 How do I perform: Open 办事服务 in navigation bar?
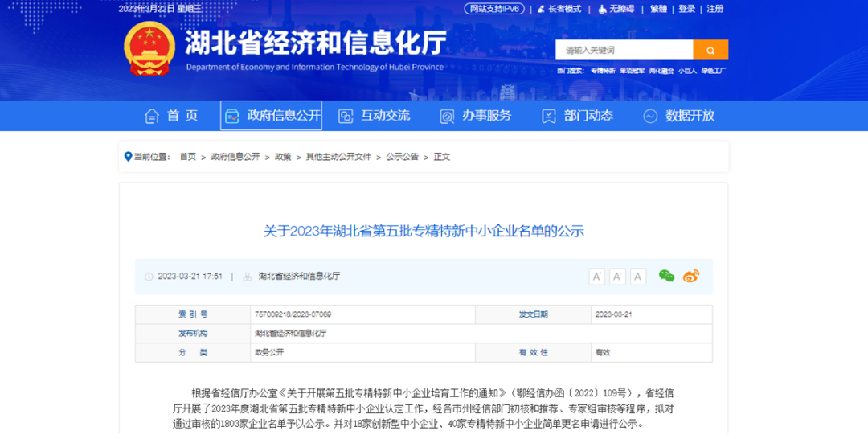click(x=476, y=116)
